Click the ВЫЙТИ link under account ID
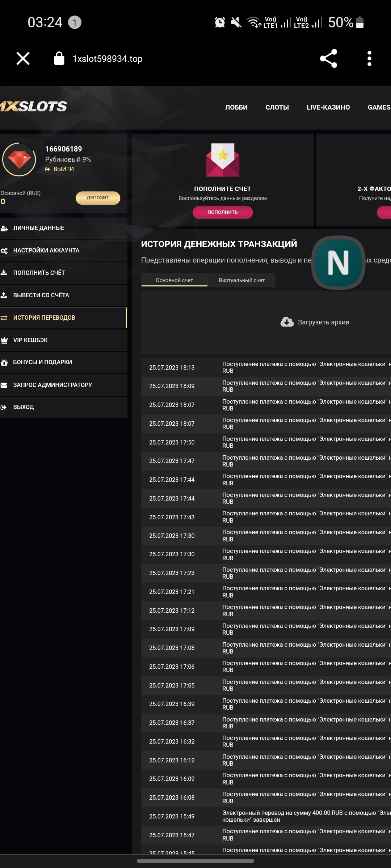The height and width of the screenshot is (868, 391). point(63,169)
